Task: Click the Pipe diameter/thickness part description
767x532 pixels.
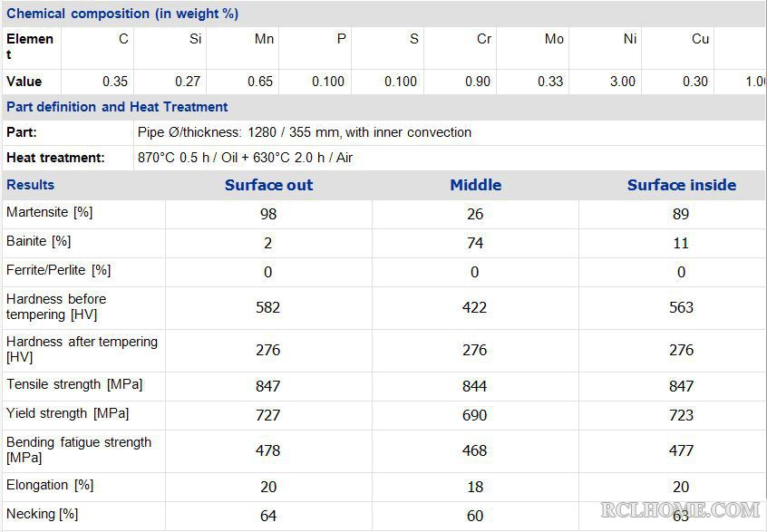Action: (x=305, y=132)
